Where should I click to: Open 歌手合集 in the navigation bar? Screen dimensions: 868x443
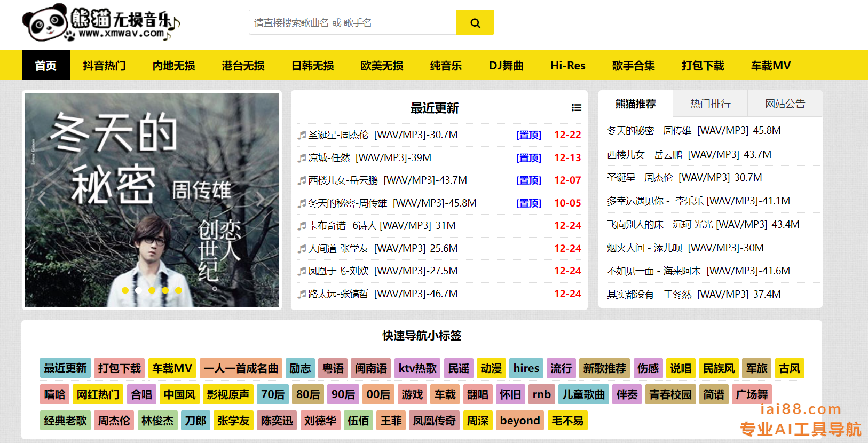(634, 65)
